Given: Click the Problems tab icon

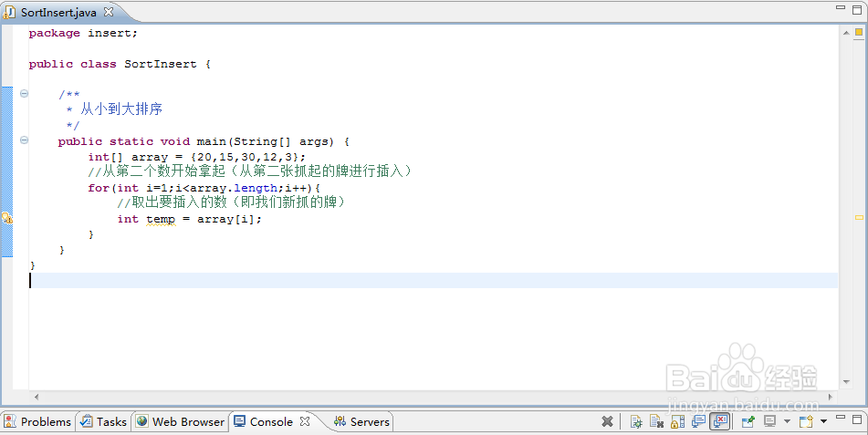Looking at the screenshot, I should tap(10, 421).
